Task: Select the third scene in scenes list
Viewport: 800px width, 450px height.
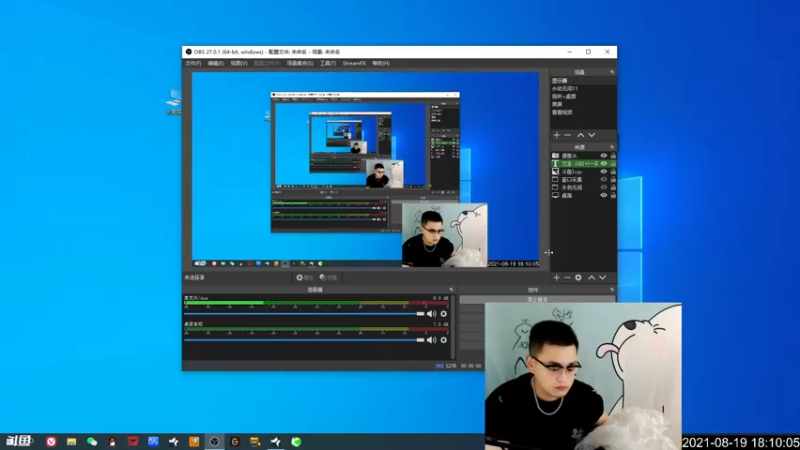Action: click(x=583, y=96)
